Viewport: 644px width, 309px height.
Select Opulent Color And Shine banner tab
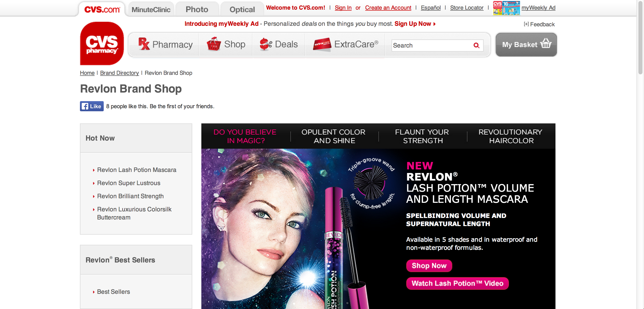[x=334, y=136]
